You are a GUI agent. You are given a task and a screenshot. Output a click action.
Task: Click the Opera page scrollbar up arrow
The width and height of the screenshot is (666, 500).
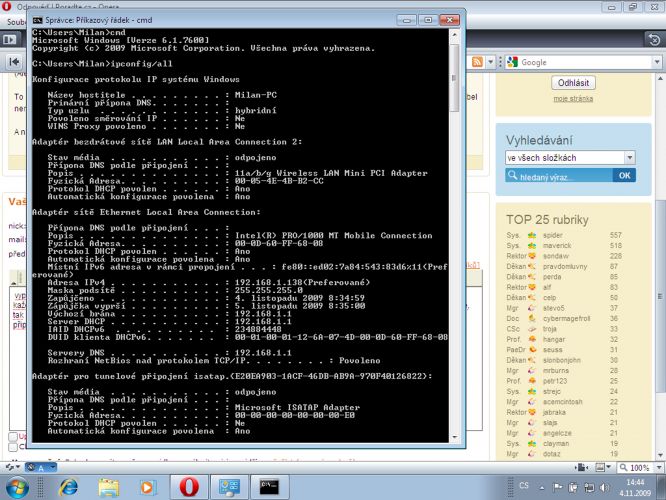click(660, 79)
